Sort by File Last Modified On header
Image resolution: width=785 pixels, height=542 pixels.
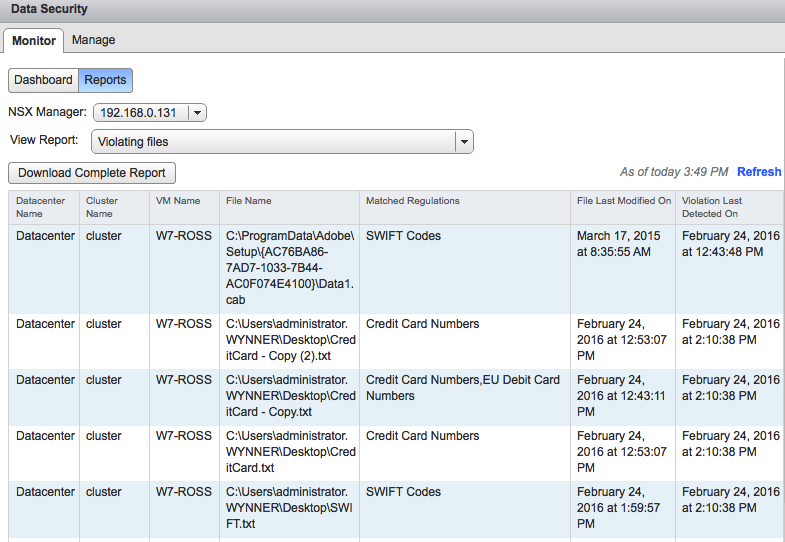(623, 207)
